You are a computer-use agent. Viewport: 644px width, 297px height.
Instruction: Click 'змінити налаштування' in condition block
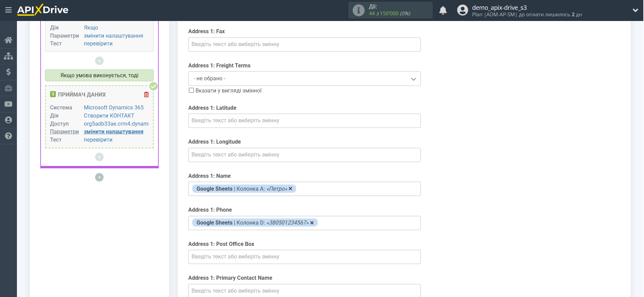(113, 36)
